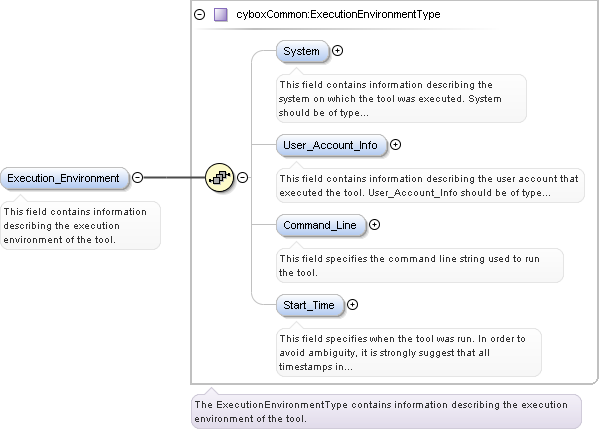Expand the System element
Screen dimensions: 600x432
point(337,51)
